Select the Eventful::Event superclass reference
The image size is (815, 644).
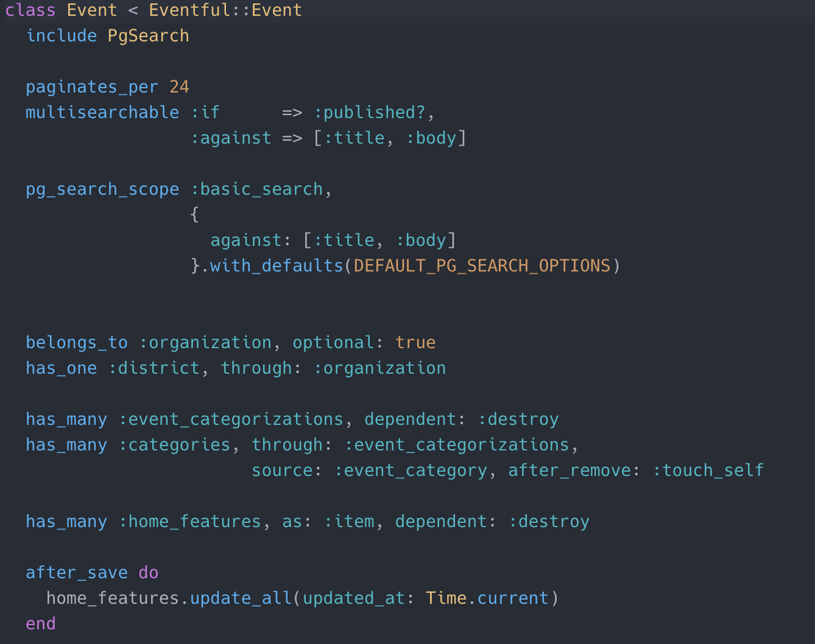click(225, 10)
